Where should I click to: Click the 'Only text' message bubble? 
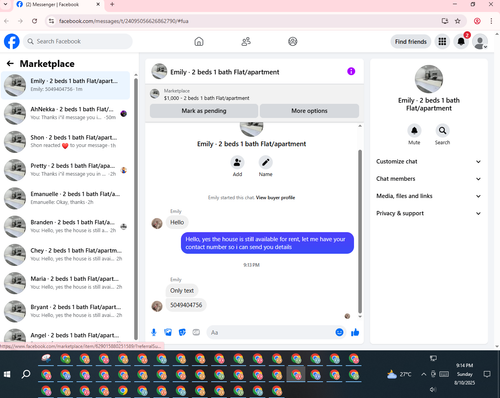click(182, 290)
